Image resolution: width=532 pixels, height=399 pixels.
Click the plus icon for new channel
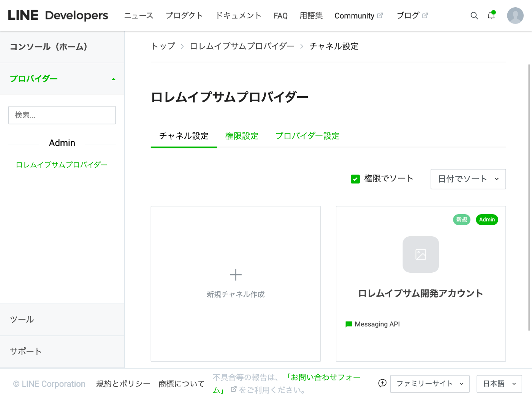click(x=236, y=275)
